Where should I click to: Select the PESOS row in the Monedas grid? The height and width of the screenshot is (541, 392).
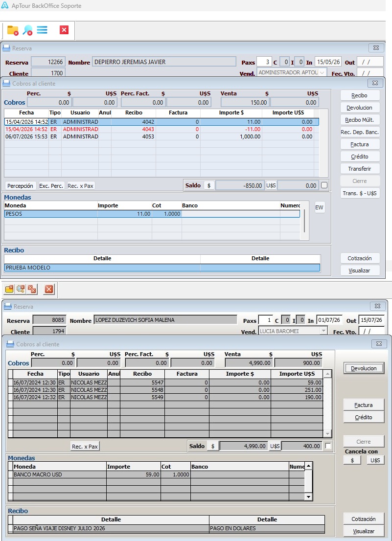pyautogui.click(x=152, y=214)
